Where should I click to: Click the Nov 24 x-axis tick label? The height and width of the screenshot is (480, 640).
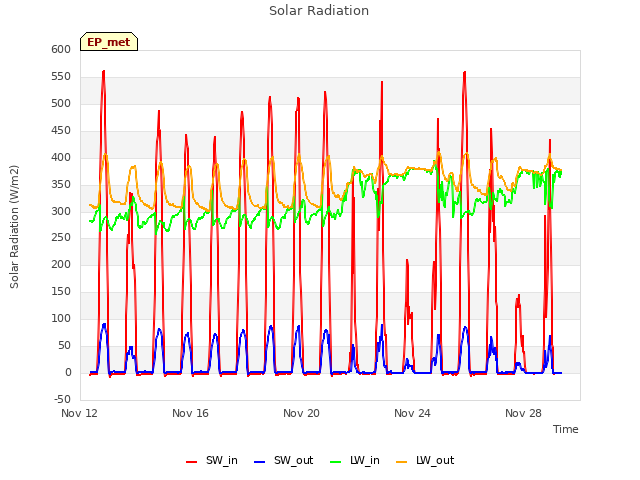pyautogui.click(x=412, y=413)
